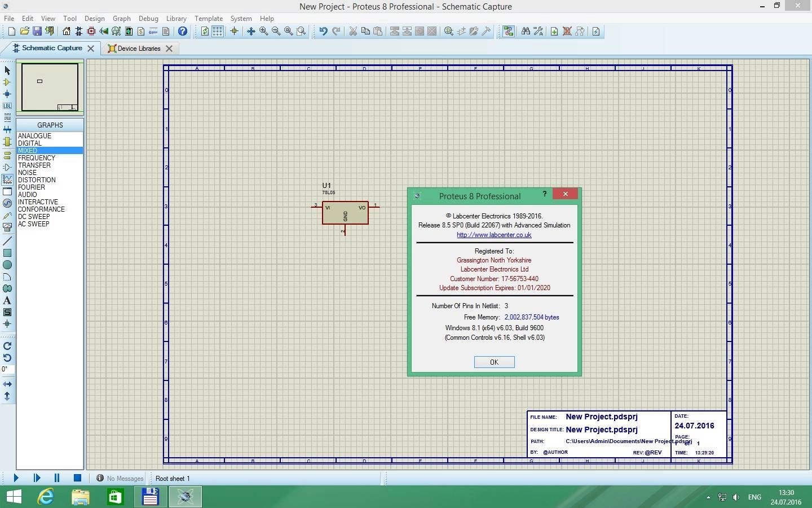Image resolution: width=812 pixels, height=508 pixels.
Task: Go to the Home page icon
Action: 67,31
